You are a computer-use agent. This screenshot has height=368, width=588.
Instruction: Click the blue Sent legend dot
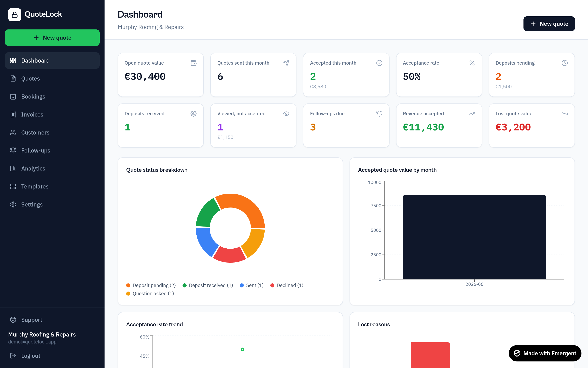coord(242,285)
